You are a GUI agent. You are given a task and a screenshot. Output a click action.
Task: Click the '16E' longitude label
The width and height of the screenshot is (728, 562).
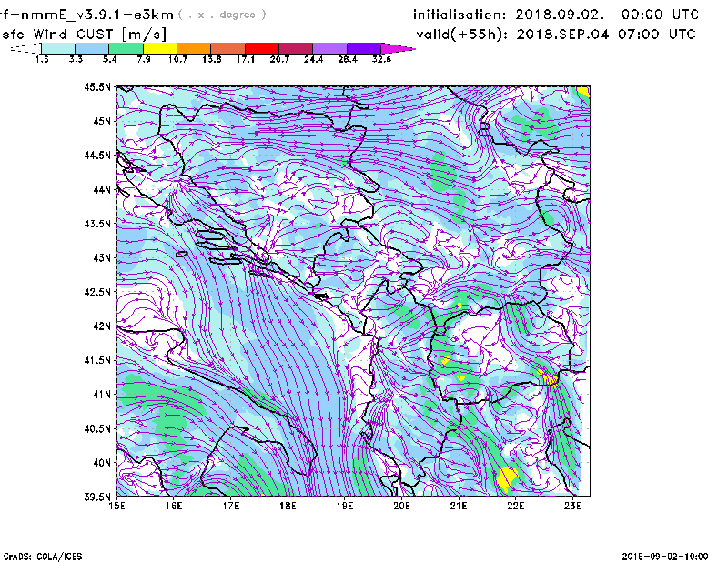[x=174, y=506]
